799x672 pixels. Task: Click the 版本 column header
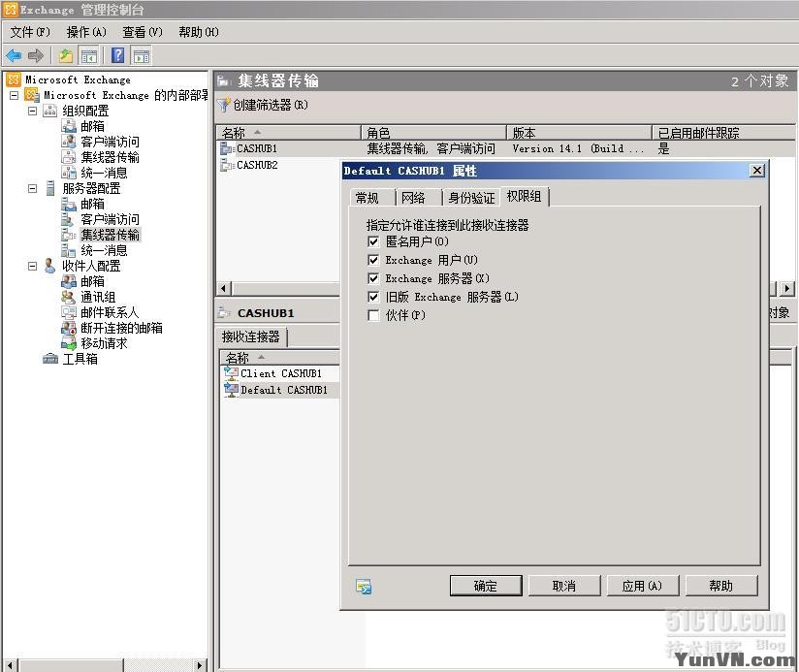click(x=580, y=133)
